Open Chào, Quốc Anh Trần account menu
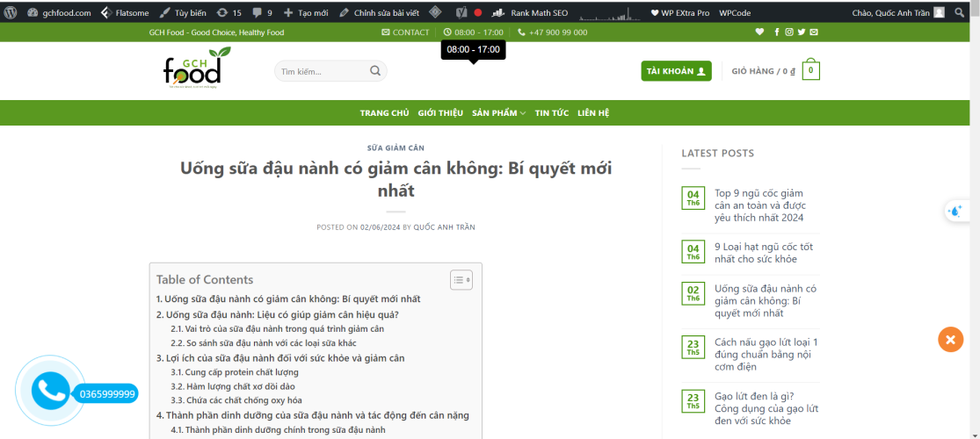Viewport: 980px width, 439px height. pos(898,12)
